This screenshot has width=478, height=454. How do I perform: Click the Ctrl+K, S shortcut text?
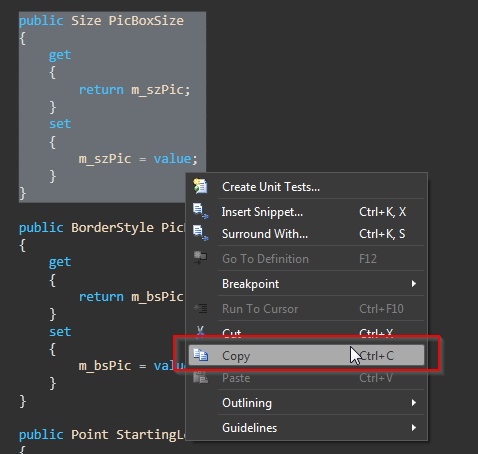pyautogui.click(x=382, y=234)
